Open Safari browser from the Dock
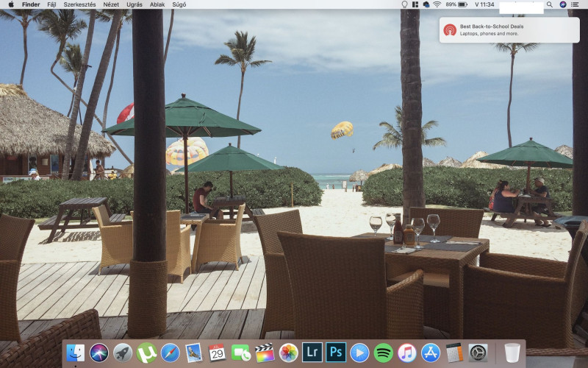The image size is (588, 368). pos(171,353)
